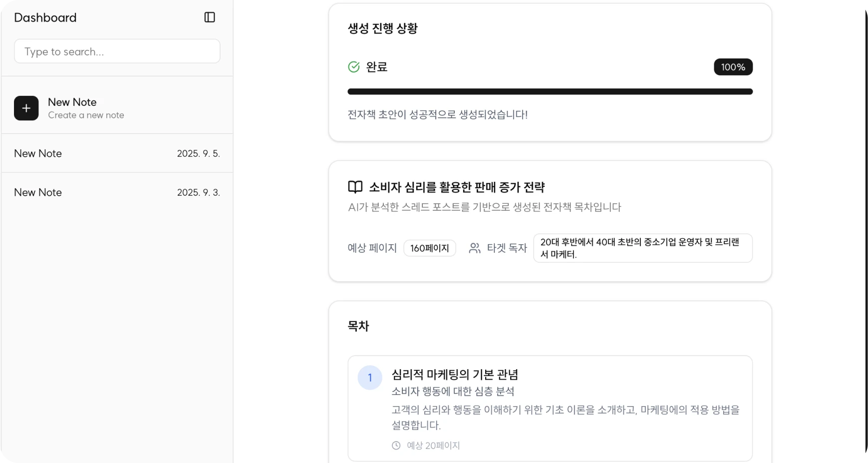Click the completed generation progress bar

[x=550, y=91]
